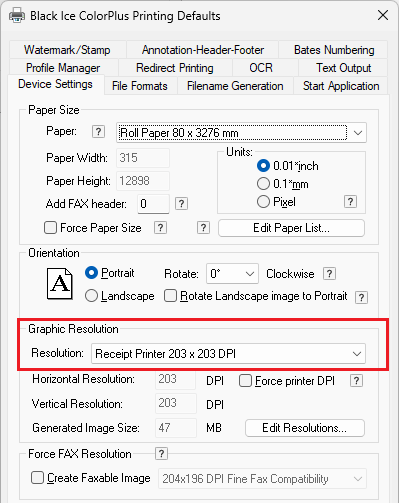This screenshot has height=503, width=399.
Task: Click the help icon next to Paper
Action: click(x=98, y=132)
